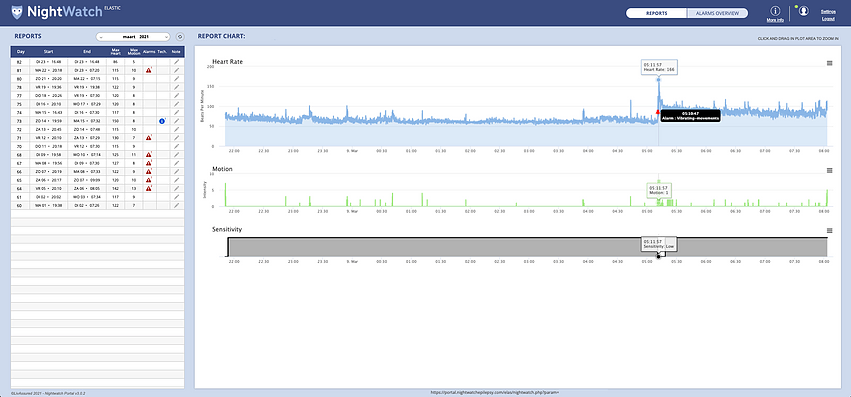Open the Settings link
Viewport: 851px width, 397px height.
coord(828,11)
